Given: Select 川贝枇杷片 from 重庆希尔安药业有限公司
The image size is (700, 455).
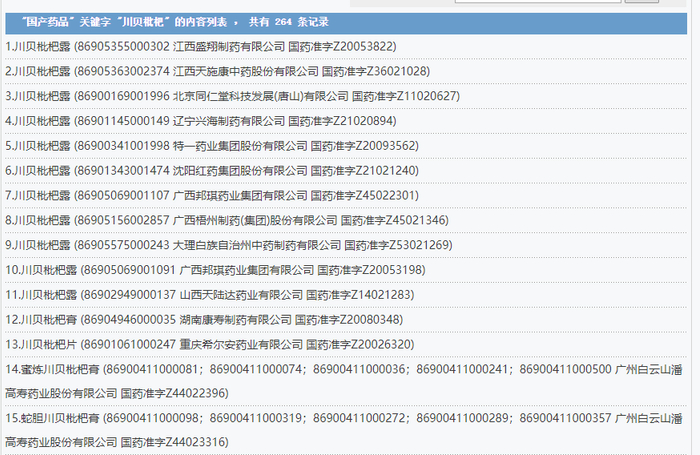Looking at the screenshot, I should coord(210,345).
